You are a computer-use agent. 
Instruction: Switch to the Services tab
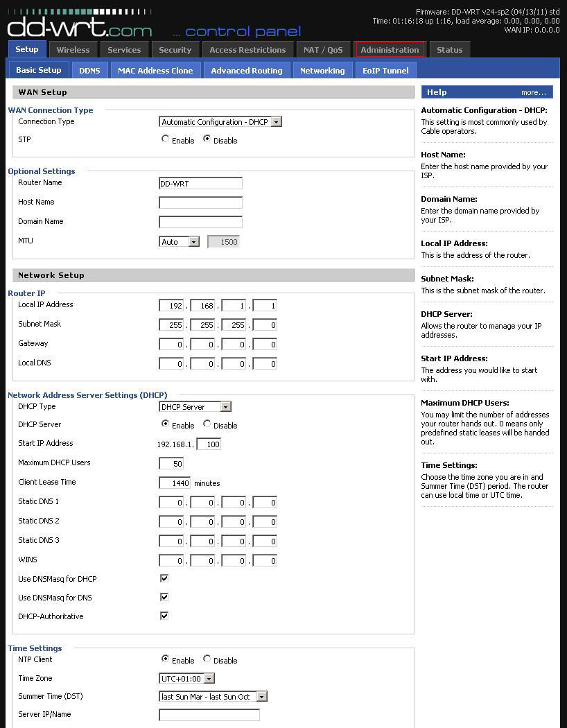click(124, 50)
